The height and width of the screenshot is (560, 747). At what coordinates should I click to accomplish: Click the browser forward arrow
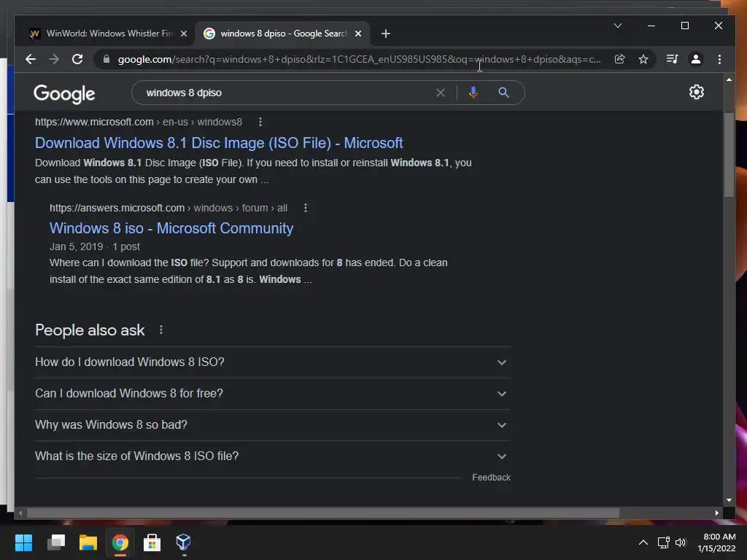[54, 59]
